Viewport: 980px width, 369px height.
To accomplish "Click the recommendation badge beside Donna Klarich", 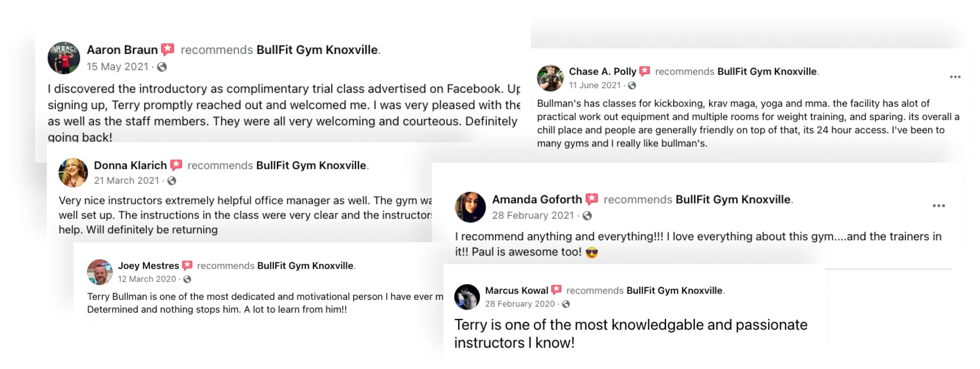I will click(176, 165).
